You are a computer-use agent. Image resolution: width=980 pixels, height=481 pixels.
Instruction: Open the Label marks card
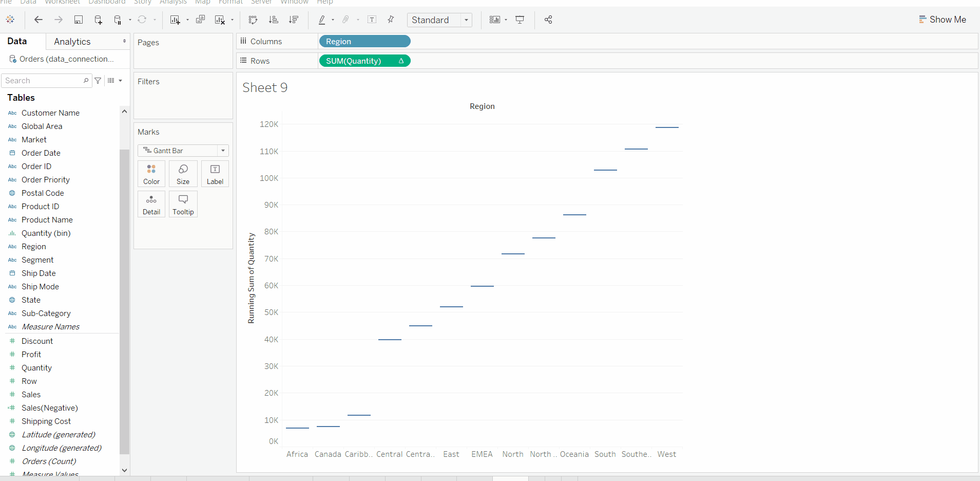coord(215,174)
